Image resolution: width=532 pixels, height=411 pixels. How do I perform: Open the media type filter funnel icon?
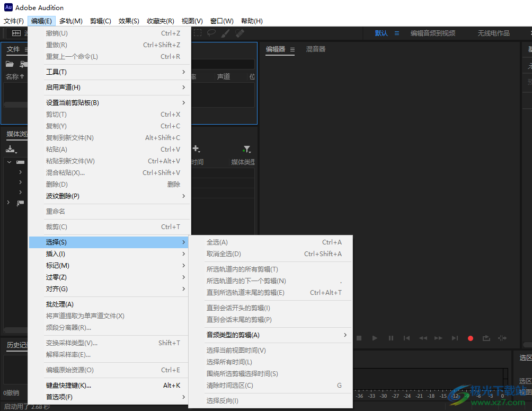point(246,149)
